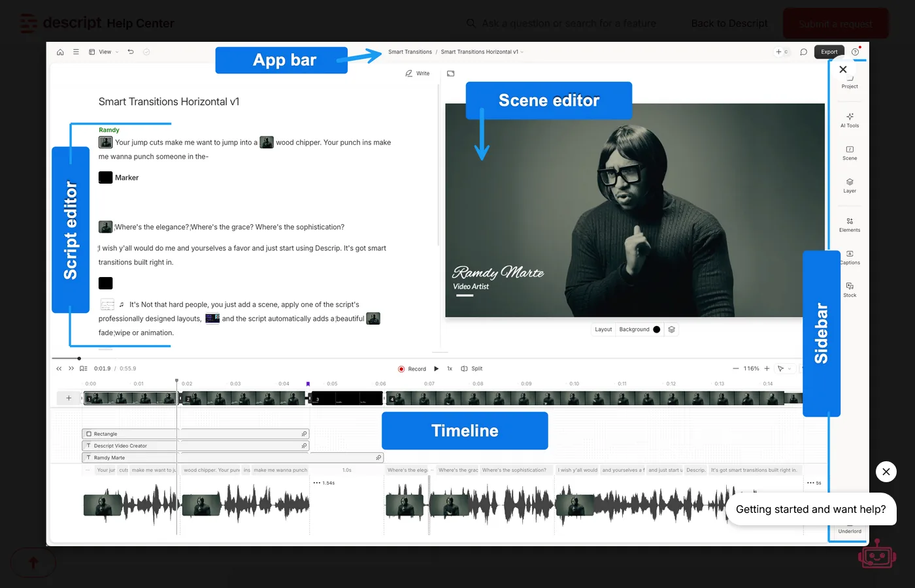Click the black scene square after transitions paragraph
Image resolution: width=915 pixels, height=588 pixels.
106,284
